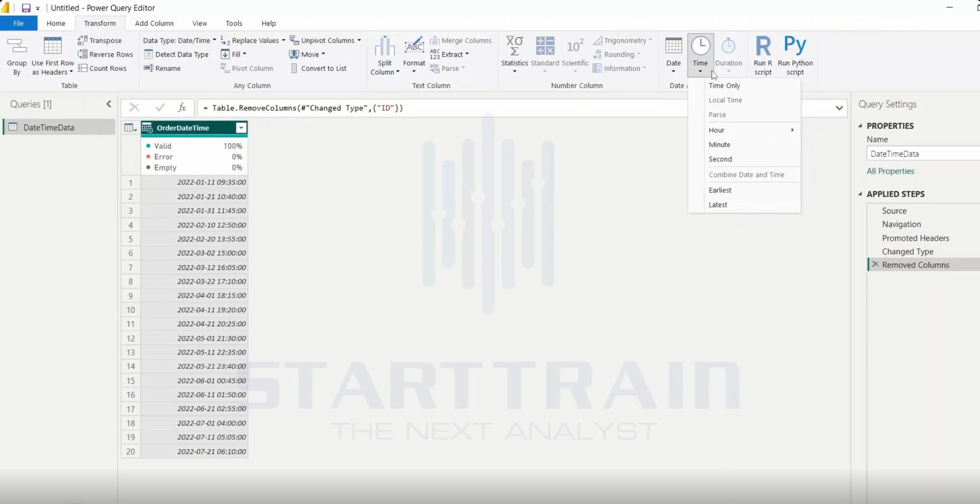Open the Date calendar tool

(674, 55)
